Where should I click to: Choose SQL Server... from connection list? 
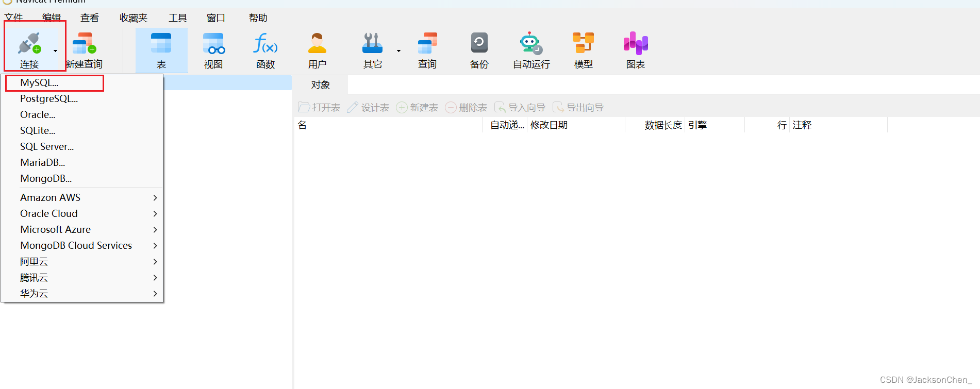(82, 147)
